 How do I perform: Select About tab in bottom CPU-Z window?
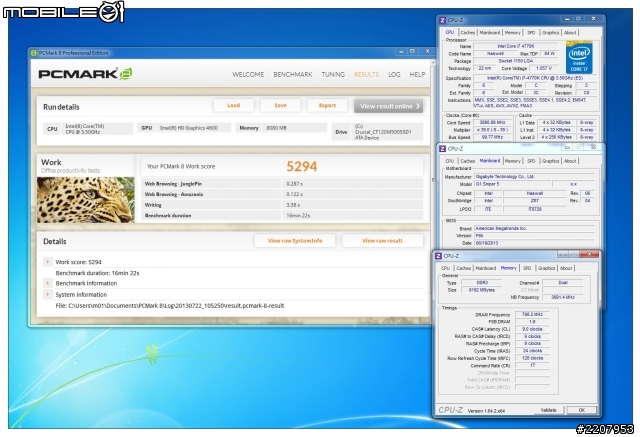[566, 268]
